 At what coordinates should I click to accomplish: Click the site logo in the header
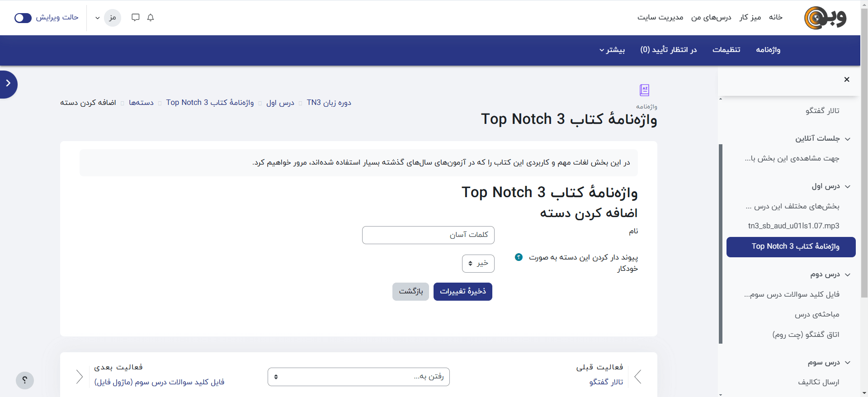pos(825,18)
